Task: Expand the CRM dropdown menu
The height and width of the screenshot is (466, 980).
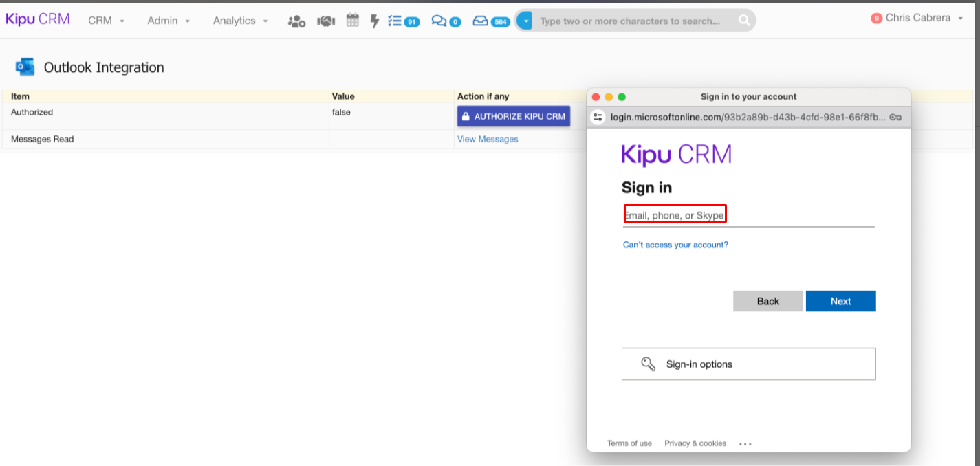Action: (107, 21)
